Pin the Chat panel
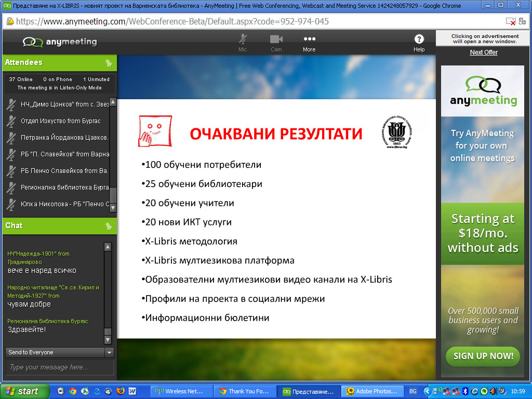532x399 pixels. 109,226
